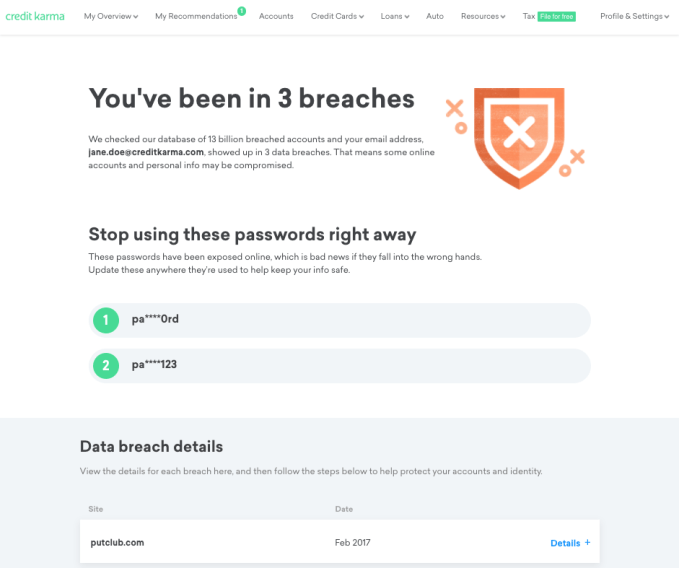Select the exposed password pa****0rd row
Screen dimensions: 679x568
pyautogui.click(x=340, y=320)
